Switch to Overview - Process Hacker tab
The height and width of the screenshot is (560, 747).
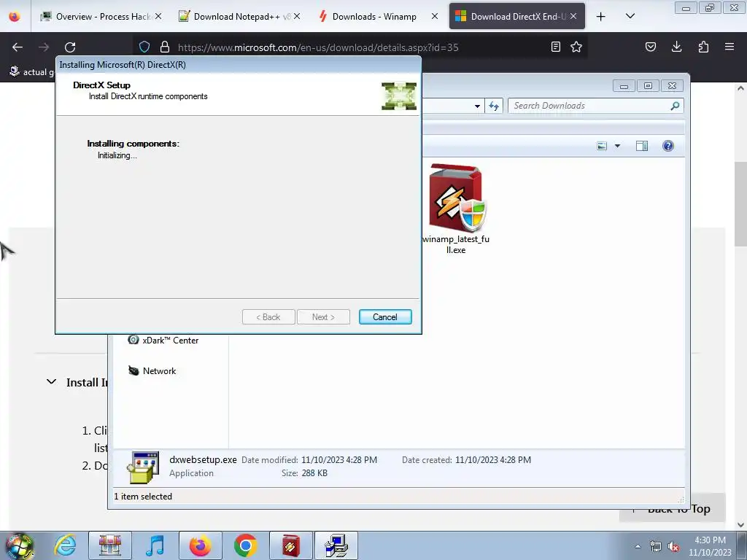(x=101, y=17)
